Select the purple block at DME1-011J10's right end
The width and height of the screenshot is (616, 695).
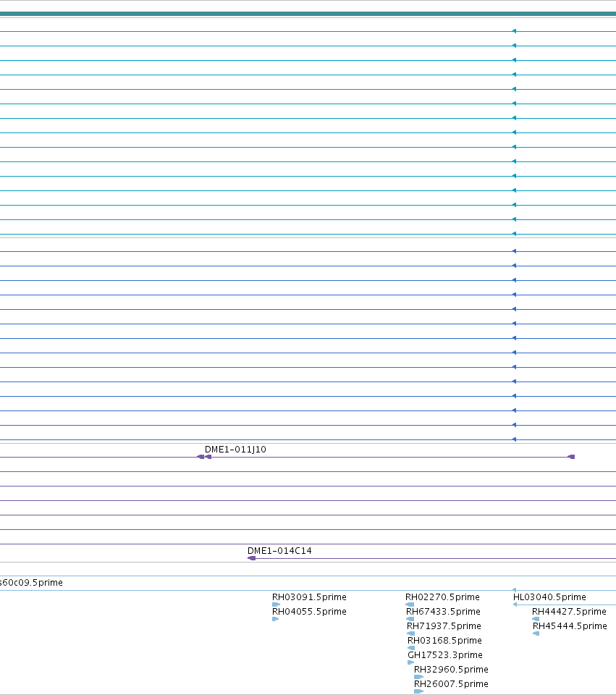click(571, 457)
